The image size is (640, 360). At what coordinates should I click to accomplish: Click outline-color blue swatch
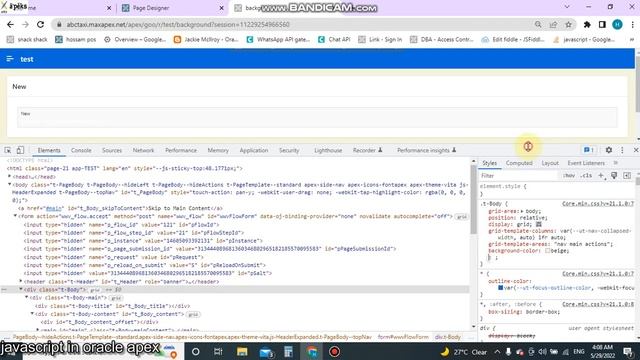click(x=500, y=288)
